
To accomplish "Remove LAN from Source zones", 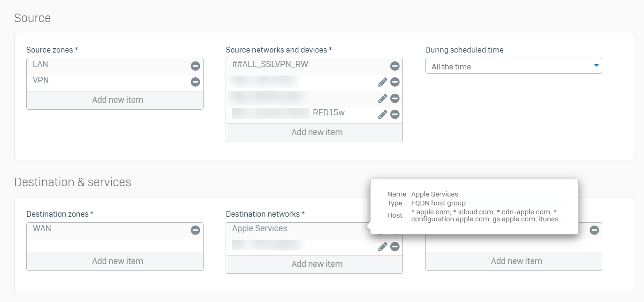I will point(196,66).
